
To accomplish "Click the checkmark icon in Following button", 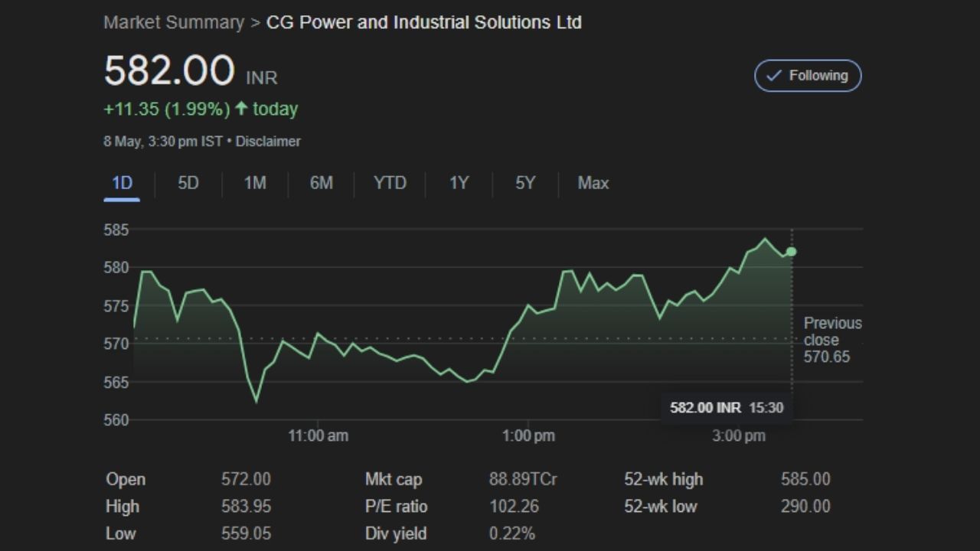I will click(774, 76).
